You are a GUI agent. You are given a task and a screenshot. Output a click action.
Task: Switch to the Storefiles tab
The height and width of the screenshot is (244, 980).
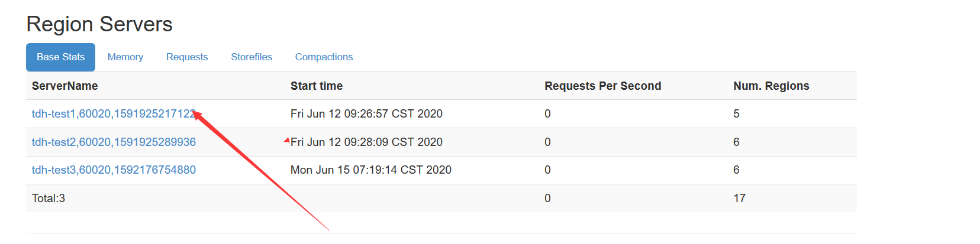tap(252, 57)
